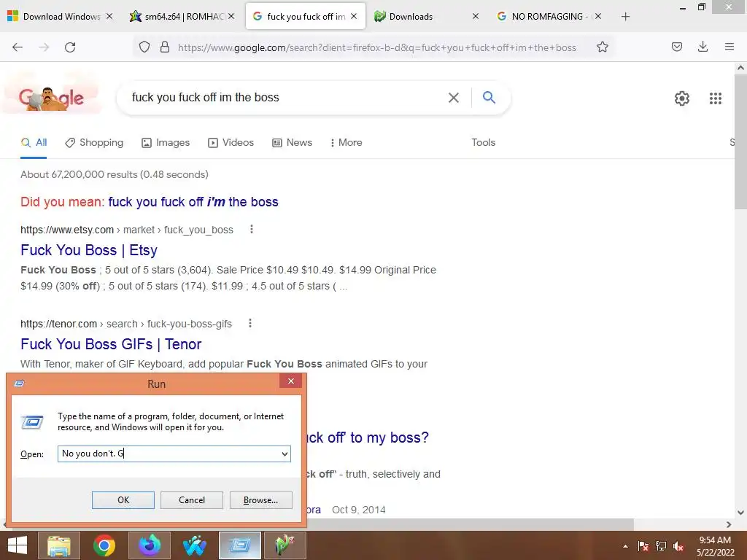Open options for the Etsy result
Image resolution: width=747 pixels, height=560 pixels.
click(252, 230)
